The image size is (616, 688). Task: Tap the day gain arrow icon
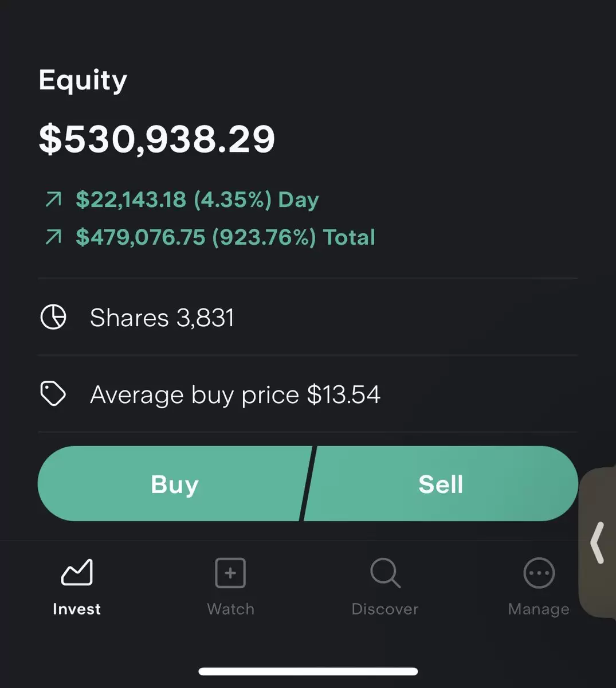(53, 200)
